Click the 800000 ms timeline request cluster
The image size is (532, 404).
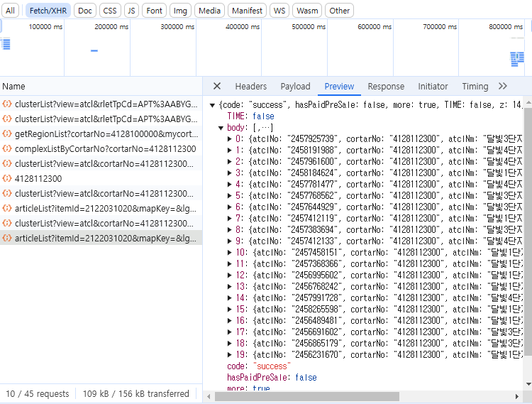coord(517,59)
